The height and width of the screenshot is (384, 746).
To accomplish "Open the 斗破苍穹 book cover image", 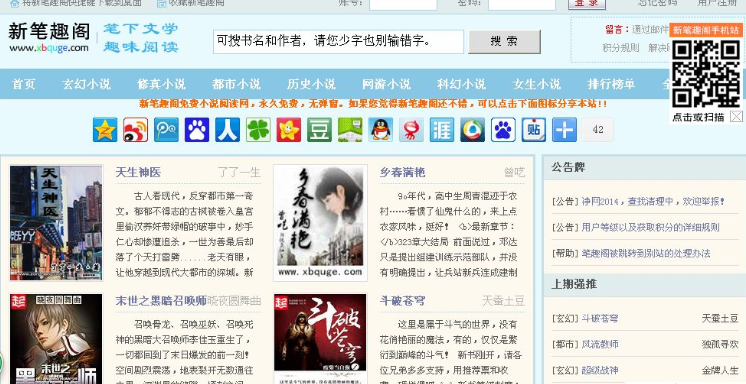I will pyautogui.click(x=320, y=339).
